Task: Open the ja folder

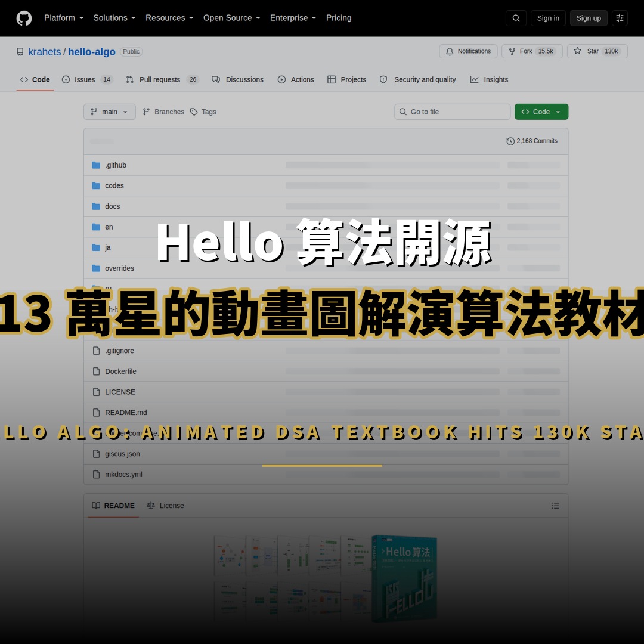Action: tap(107, 247)
